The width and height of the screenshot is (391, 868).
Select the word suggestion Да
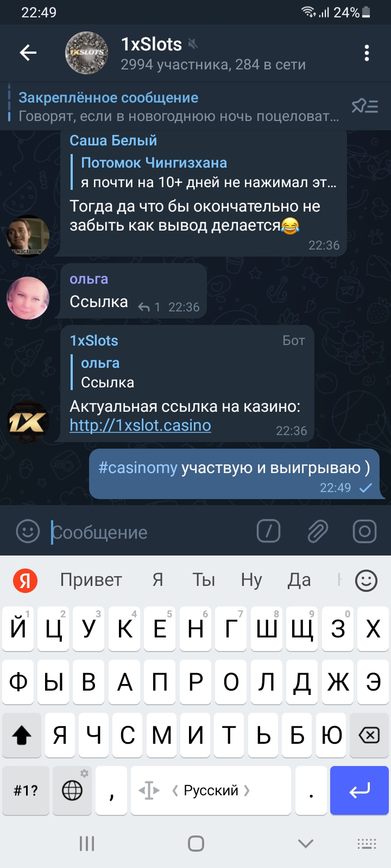coord(299,580)
